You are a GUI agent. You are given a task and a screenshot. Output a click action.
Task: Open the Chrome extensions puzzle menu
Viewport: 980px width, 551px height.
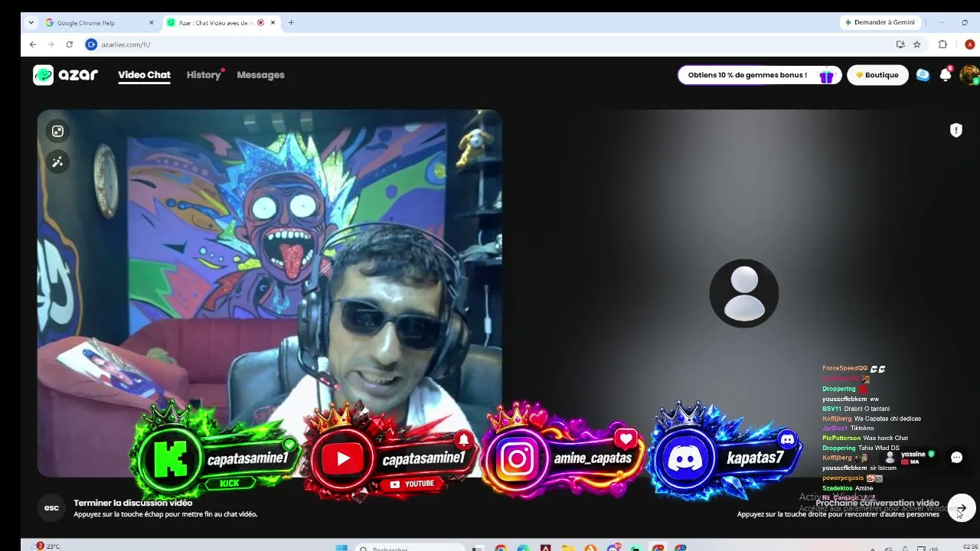(x=942, y=44)
